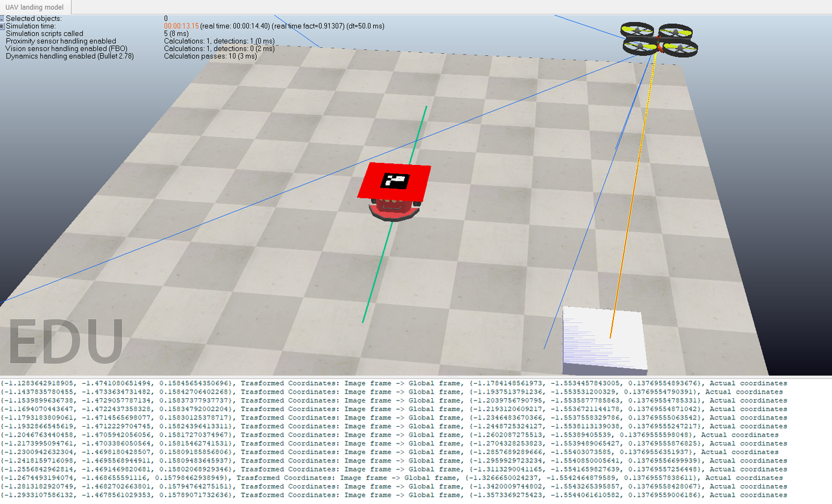This screenshot has width=832, height=504.
Task: Click console line starting with -1.2046763440458
Action: [389, 435]
